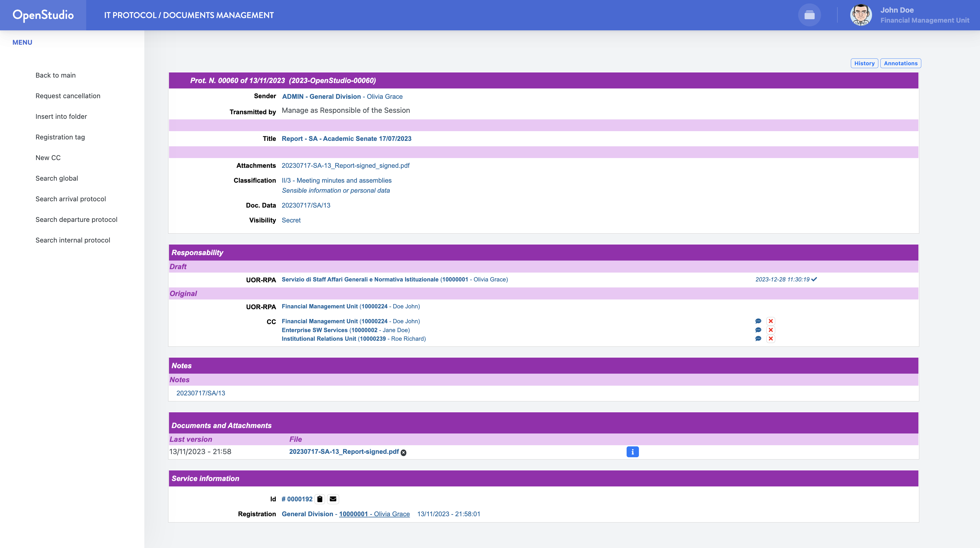Click John Doe's avatar picture

861,15
